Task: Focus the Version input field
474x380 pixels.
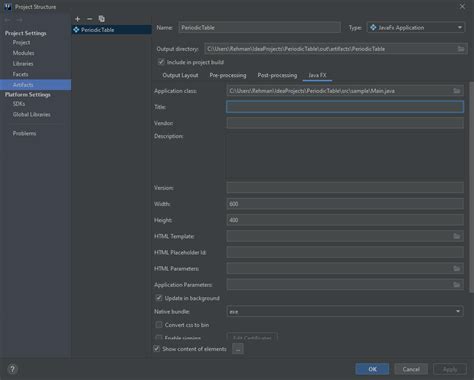Action: click(x=345, y=188)
